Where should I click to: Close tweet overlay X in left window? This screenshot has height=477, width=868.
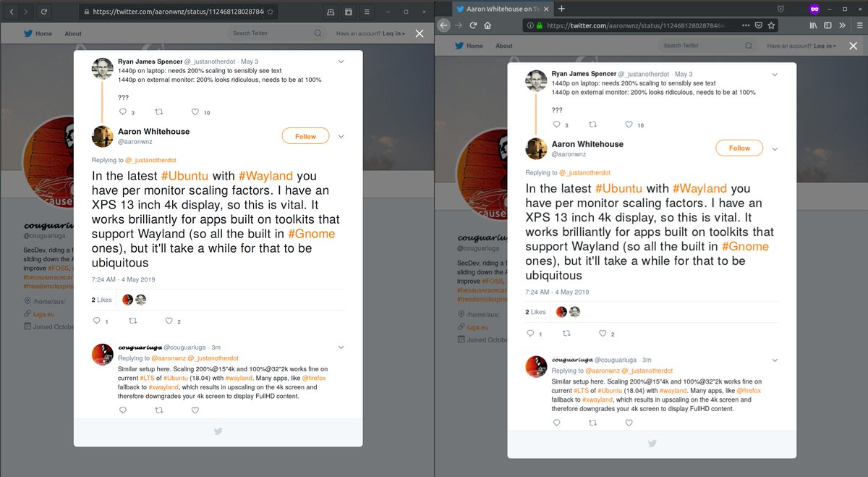tap(420, 34)
